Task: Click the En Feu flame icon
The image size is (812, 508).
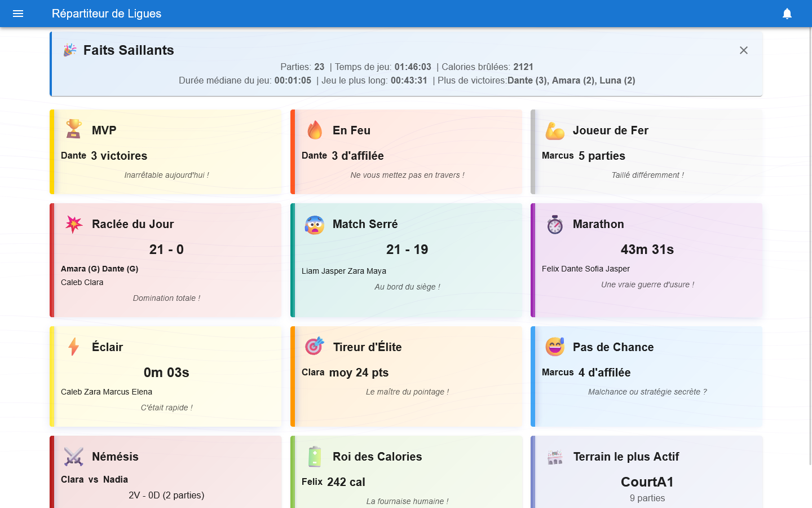Action: 315,130
